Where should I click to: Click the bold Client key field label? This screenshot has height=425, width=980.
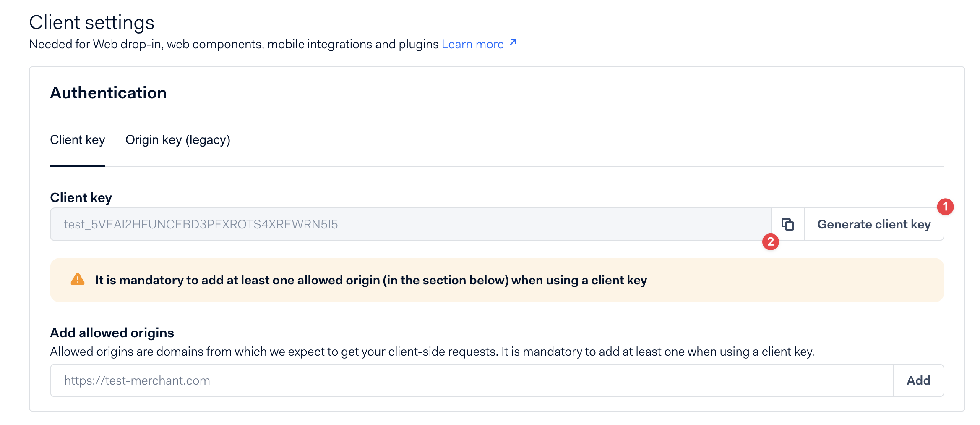[x=81, y=197]
